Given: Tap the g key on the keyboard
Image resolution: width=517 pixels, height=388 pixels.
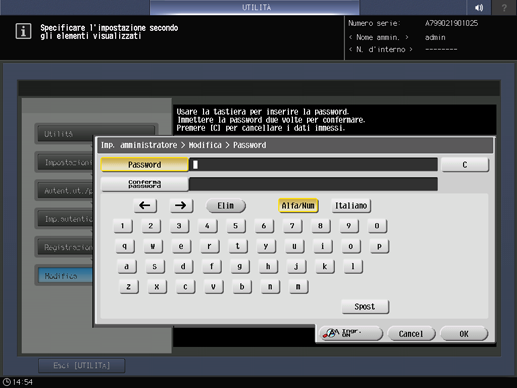Looking at the screenshot, I should (240, 266).
